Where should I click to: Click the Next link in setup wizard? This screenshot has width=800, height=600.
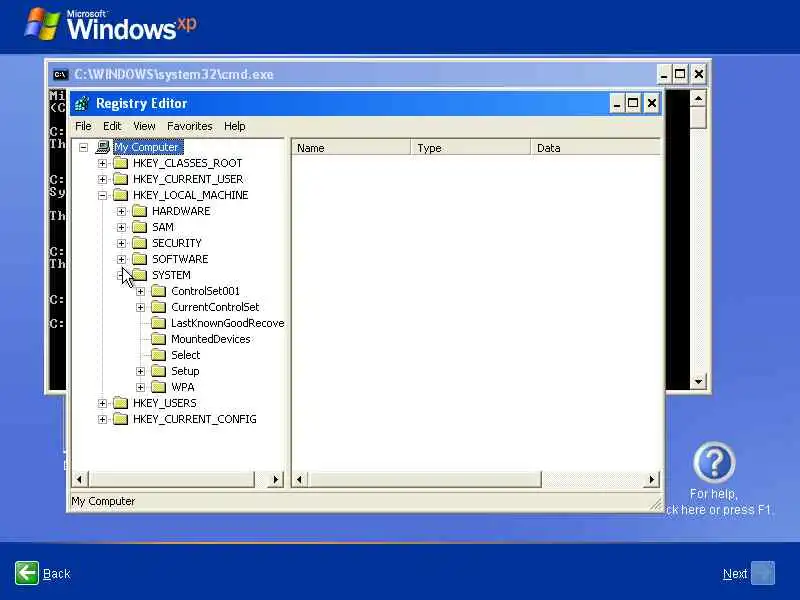(x=735, y=574)
